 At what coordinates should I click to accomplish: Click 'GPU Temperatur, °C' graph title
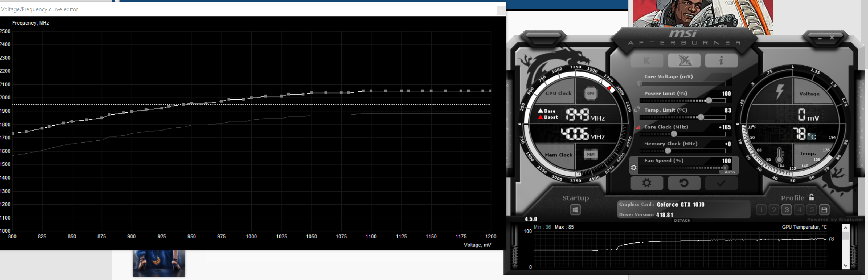[804, 227]
